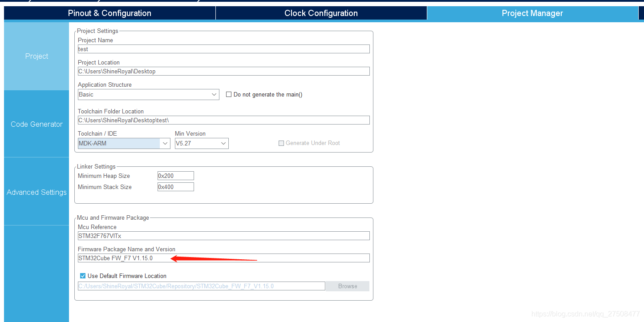The height and width of the screenshot is (322, 644).
Task: Switch to Pinout & Configuration tab
Action: point(109,13)
